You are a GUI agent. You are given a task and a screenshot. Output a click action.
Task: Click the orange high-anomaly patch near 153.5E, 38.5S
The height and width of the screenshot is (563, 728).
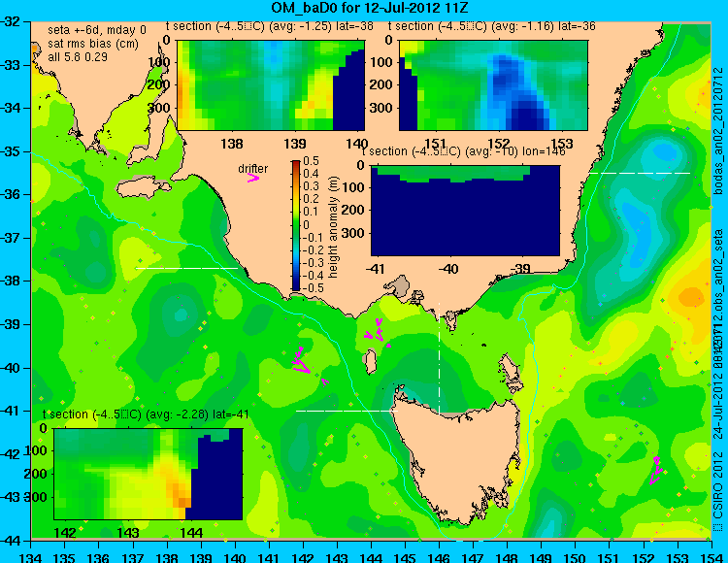coord(691,297)
